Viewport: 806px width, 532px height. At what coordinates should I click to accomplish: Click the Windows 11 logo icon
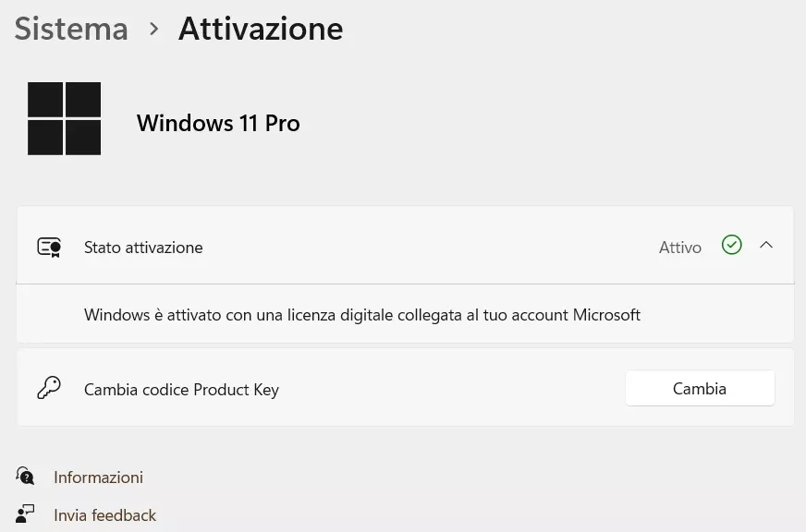[x=64, y=118]
